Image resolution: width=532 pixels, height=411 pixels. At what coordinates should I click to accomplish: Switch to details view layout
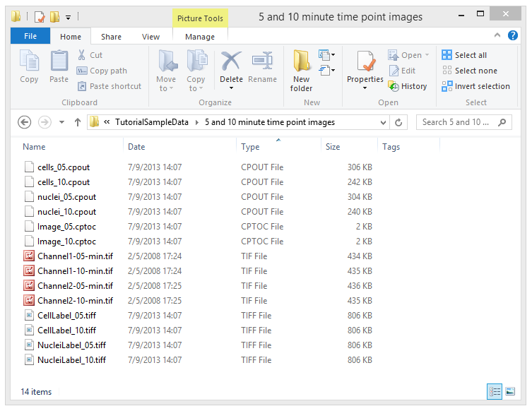(x=495, y=391)
